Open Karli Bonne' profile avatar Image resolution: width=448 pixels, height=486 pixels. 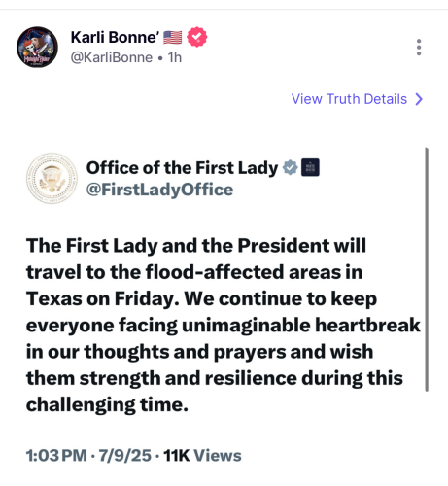pos(37,48)
